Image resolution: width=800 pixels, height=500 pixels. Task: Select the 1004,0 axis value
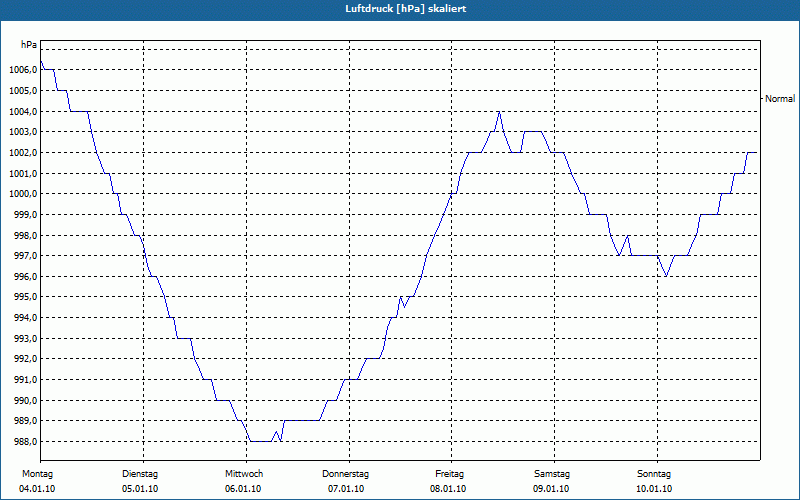tap(23, 111)
